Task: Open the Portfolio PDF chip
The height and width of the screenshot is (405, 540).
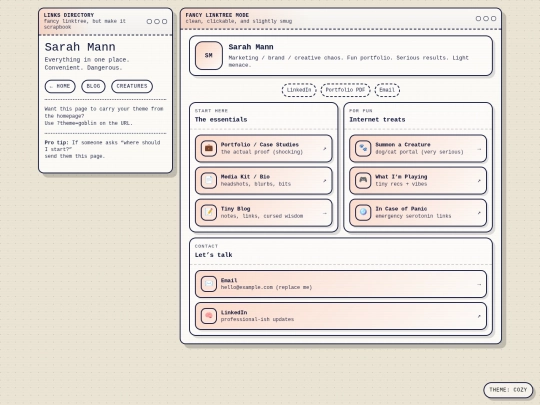Action: click(x=345, y=90)
